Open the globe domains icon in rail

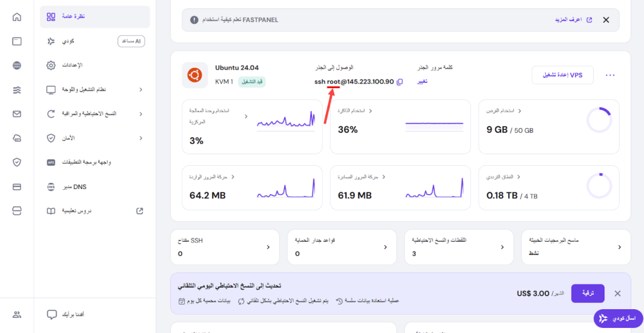click(17, 65)
